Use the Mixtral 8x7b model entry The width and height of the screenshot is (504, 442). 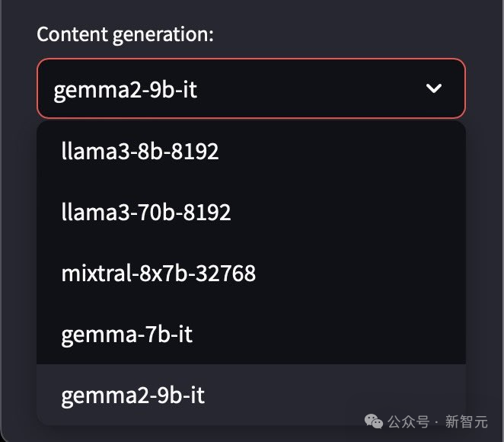coord(158,273)
